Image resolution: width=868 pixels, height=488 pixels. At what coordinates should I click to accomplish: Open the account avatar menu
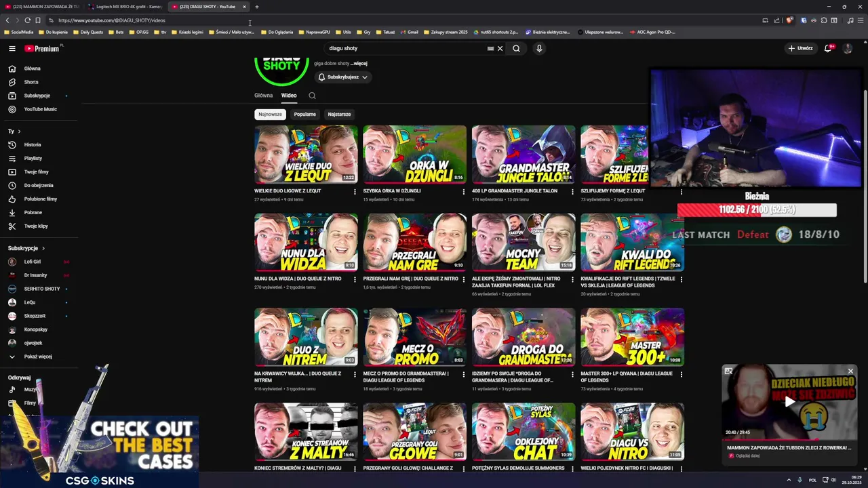pyautogui.click(x=847, y=48)
